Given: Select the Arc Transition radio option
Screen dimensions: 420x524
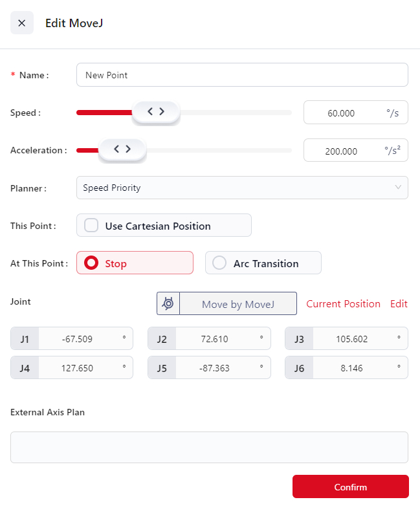Looking at the screenshot, I should pos(220,263).
